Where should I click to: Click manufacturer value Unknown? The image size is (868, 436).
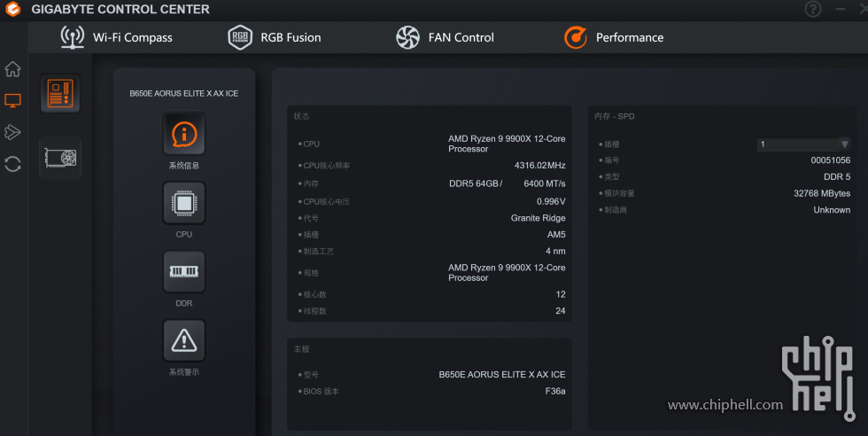832,210
